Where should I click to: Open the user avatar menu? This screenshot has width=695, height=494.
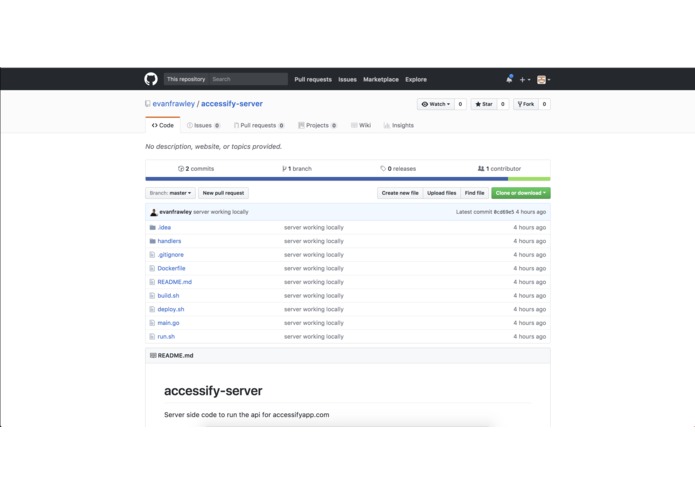point(543,80)
